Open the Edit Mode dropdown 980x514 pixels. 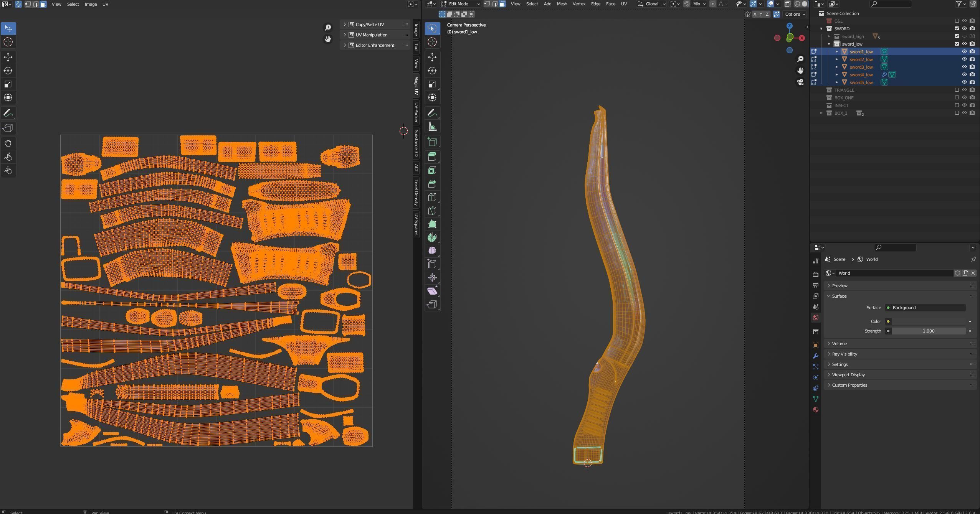click(x=460, y=4)
